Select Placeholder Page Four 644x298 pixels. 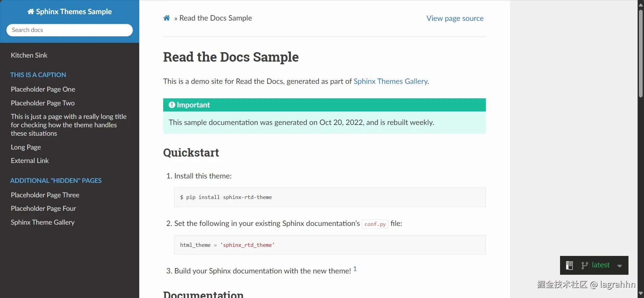coord(43,208)
